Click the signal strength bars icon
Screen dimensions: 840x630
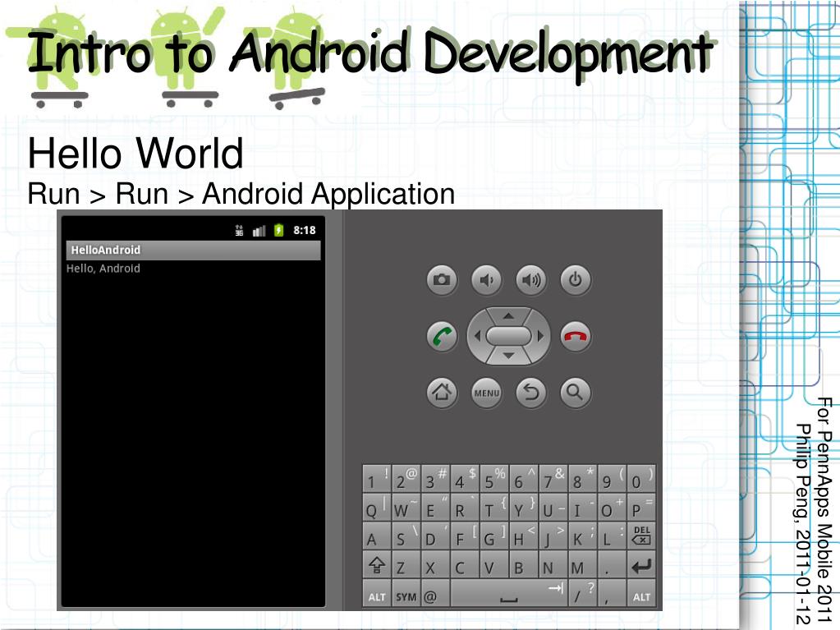point(259,231)
